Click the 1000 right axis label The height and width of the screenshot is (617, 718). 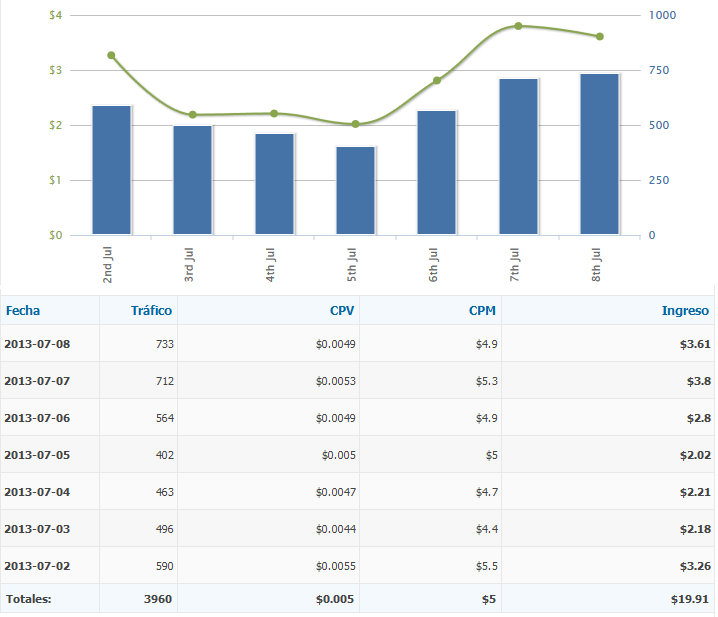pyautogui.click(x=663, y=15)
